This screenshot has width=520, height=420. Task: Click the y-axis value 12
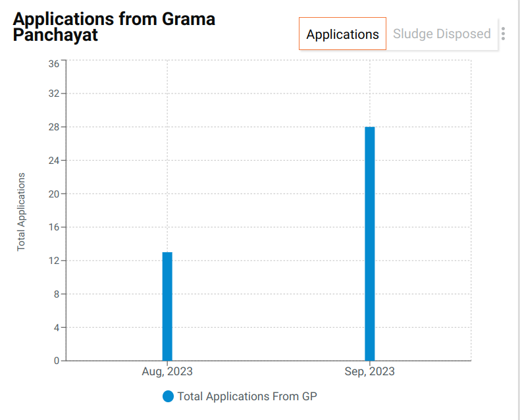(x=54, y=261)
